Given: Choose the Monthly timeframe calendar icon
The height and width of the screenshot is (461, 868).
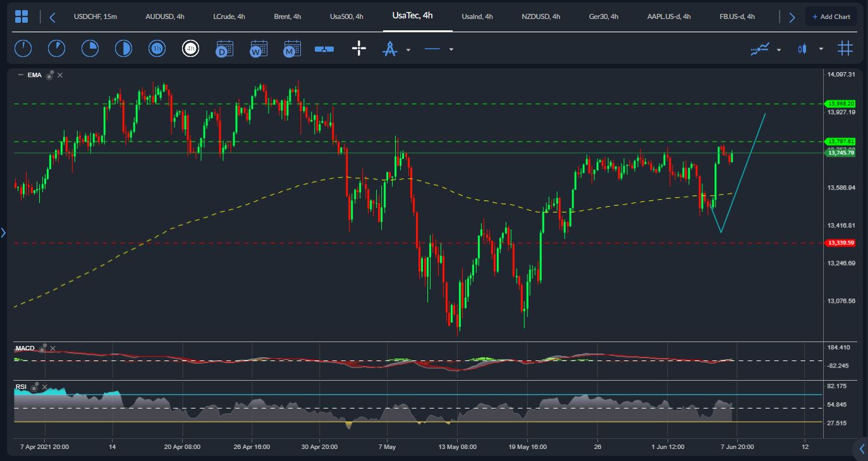Looking at the screenshot, I should point(291,49).
